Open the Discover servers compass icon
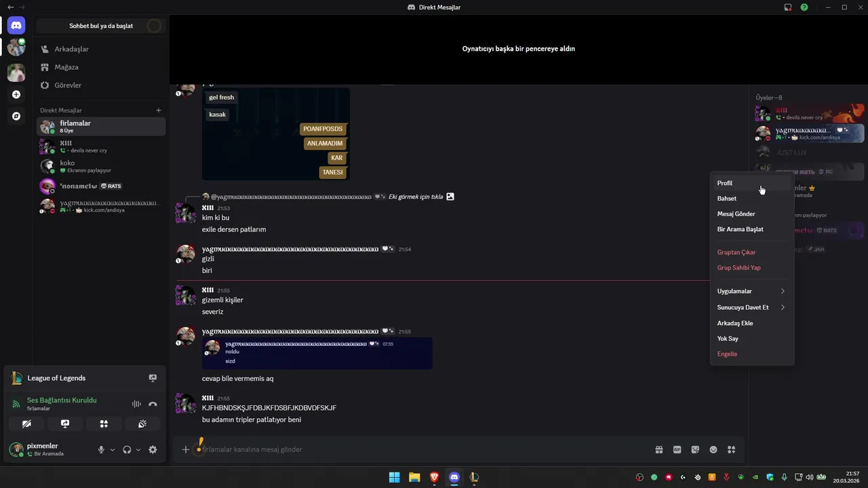This screenshot has height=488, width=868. (x=16, y=117)
